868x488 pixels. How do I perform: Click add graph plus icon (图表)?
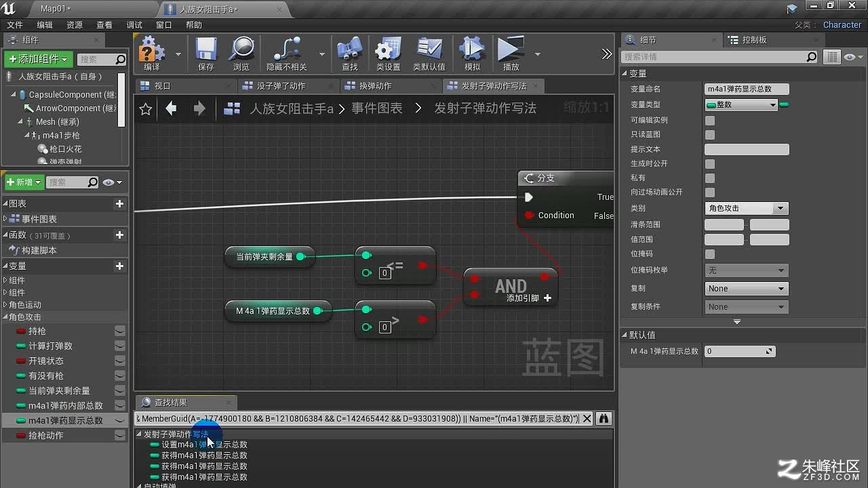(x=119, y=203)
